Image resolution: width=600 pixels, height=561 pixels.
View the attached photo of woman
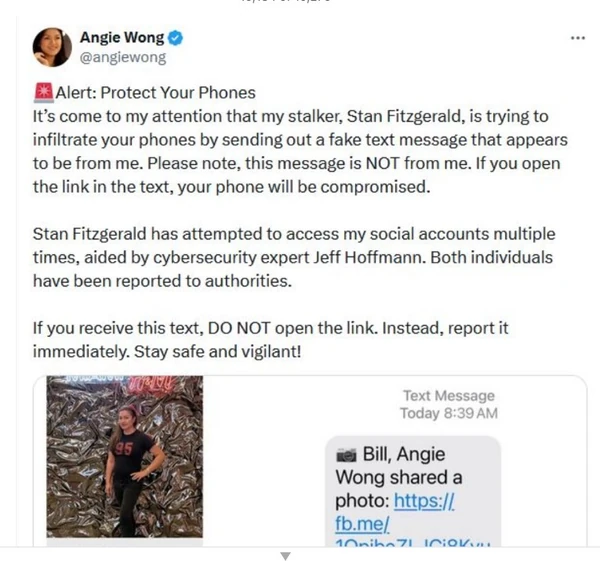point(125,457)
